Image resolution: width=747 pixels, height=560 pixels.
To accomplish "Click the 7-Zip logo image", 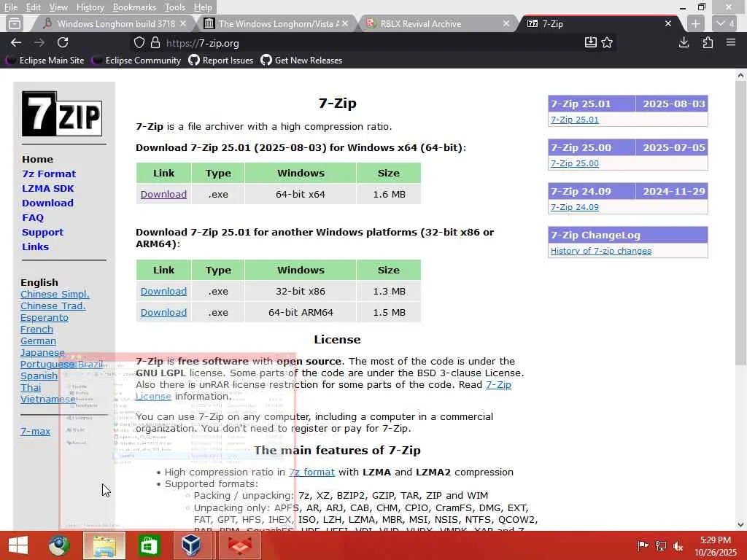I will pyautogui.click(x=62, y=114).
